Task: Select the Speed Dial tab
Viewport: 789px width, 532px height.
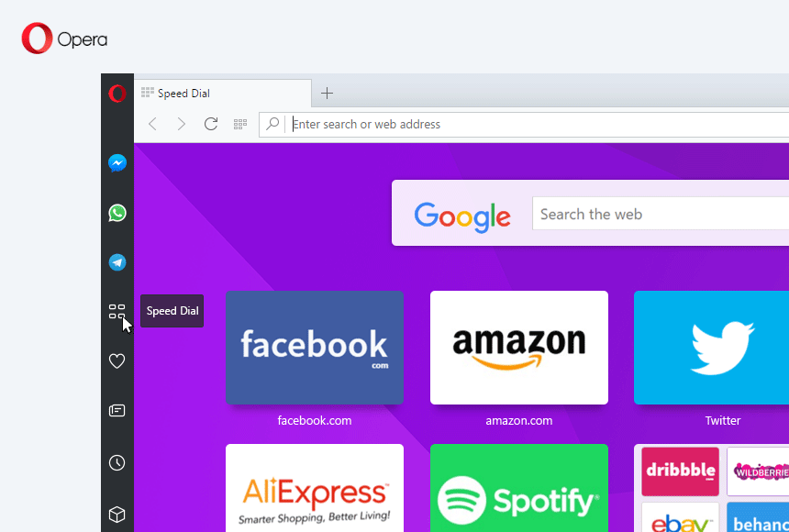Action: pos(220,93)
